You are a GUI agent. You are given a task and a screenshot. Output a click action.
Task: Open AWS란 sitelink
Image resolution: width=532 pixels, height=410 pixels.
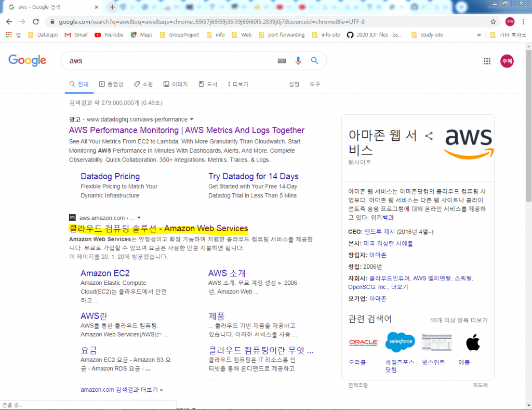[x=94, y=316]
